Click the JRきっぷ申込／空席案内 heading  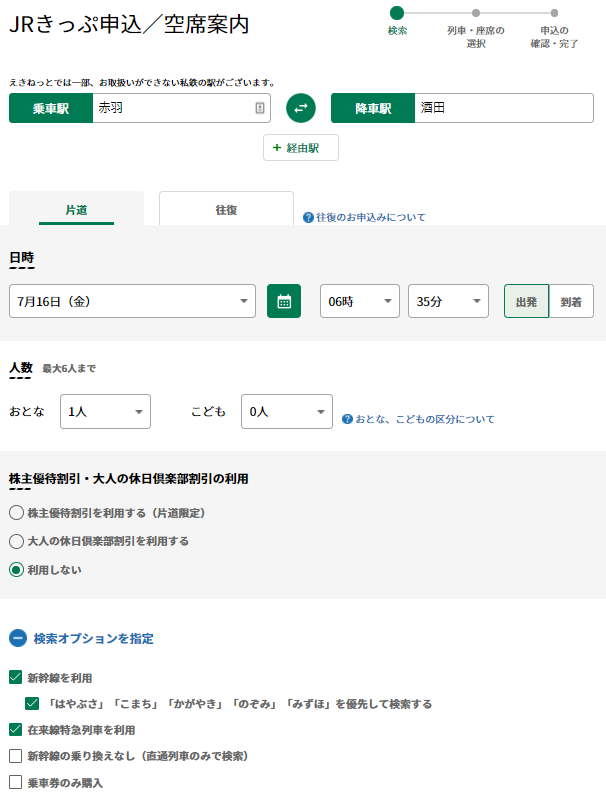pos(129,24)
